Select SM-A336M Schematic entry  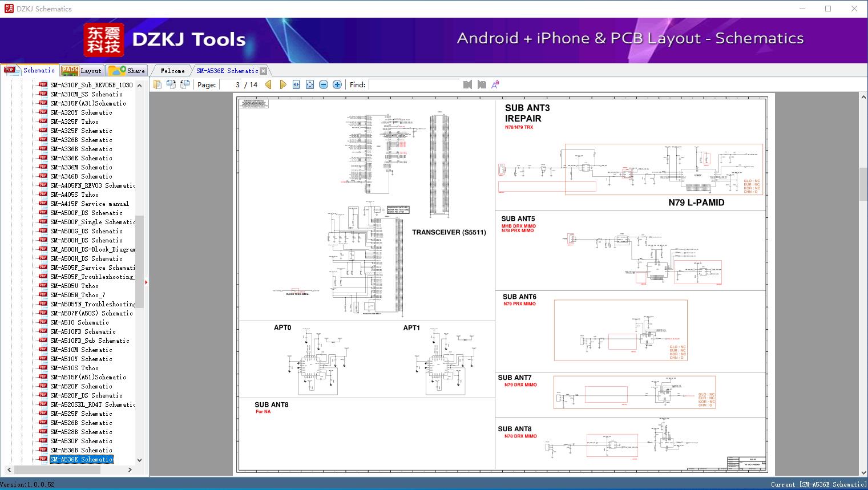[x=81, y=167]
